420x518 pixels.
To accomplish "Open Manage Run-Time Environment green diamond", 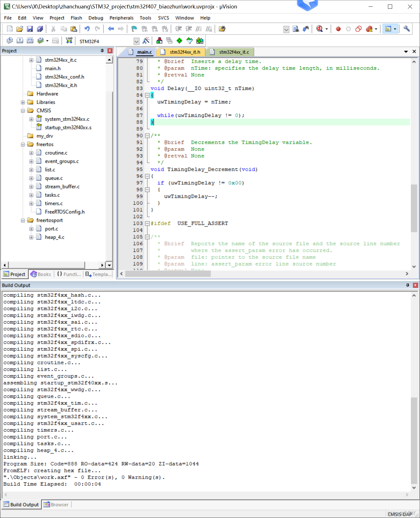I will (x=179, y=41).
